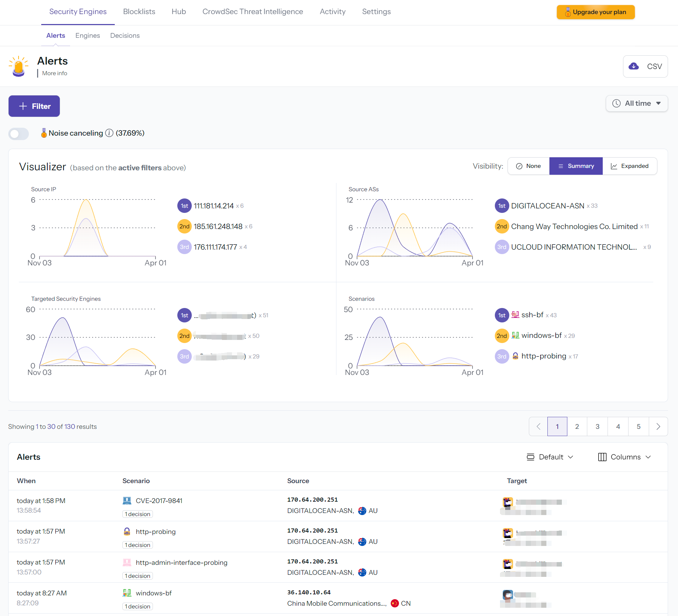Click the 2nd rank badge for 185.161.248.148

(x=185, y=226)
